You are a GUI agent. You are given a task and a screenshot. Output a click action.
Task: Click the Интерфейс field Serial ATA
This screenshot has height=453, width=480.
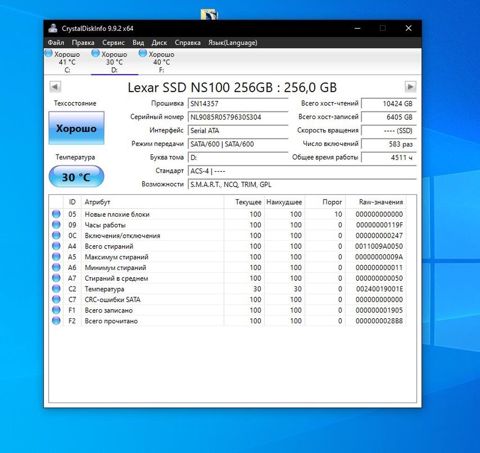click(238, 131)
